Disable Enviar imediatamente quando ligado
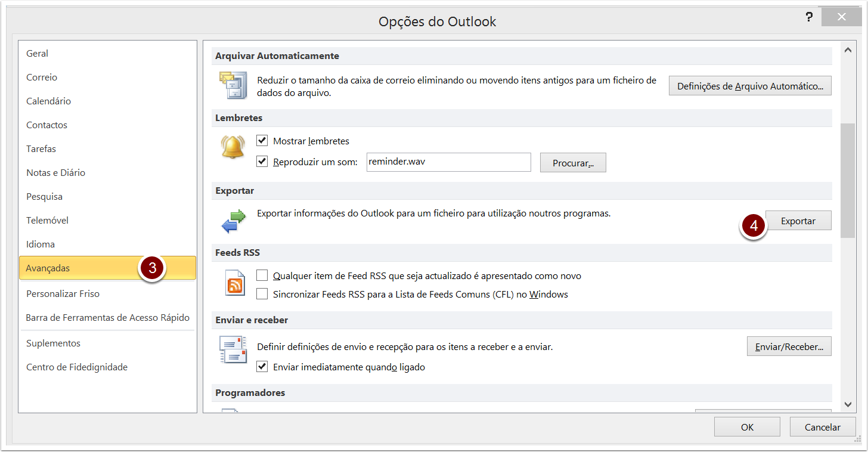This screenshot has height=452, width=868. point(262,366)
